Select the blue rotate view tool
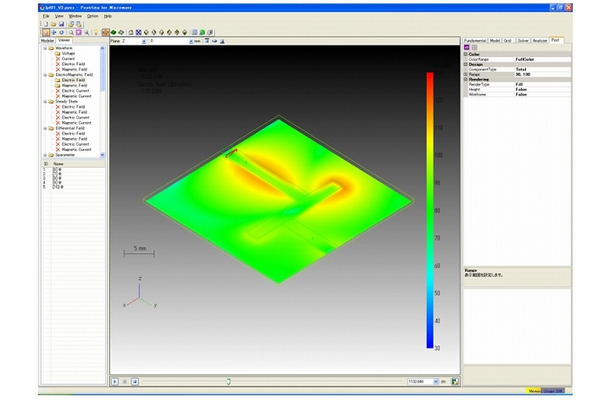 (61, 33)
